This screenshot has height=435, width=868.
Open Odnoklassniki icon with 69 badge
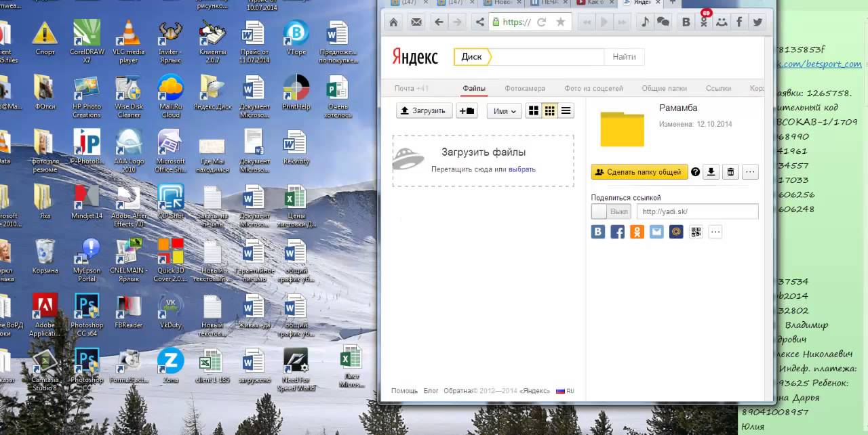[x=704, y=22]
